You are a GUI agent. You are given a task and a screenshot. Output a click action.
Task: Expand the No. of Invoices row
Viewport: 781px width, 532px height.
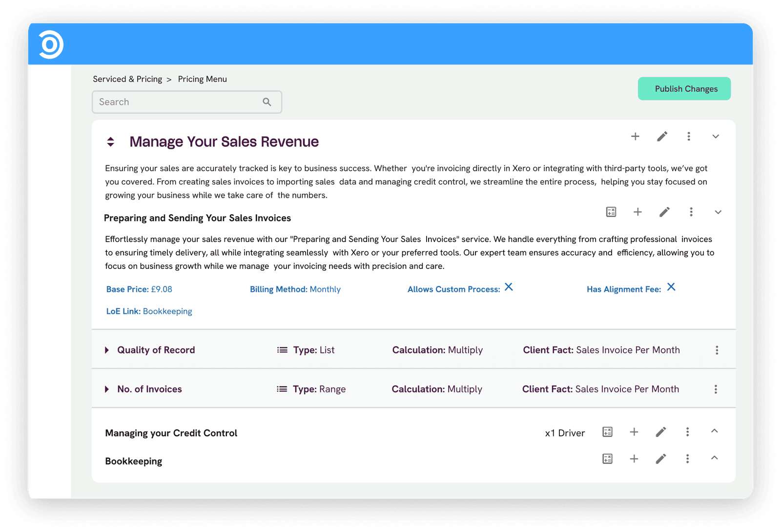click(107, 389)
